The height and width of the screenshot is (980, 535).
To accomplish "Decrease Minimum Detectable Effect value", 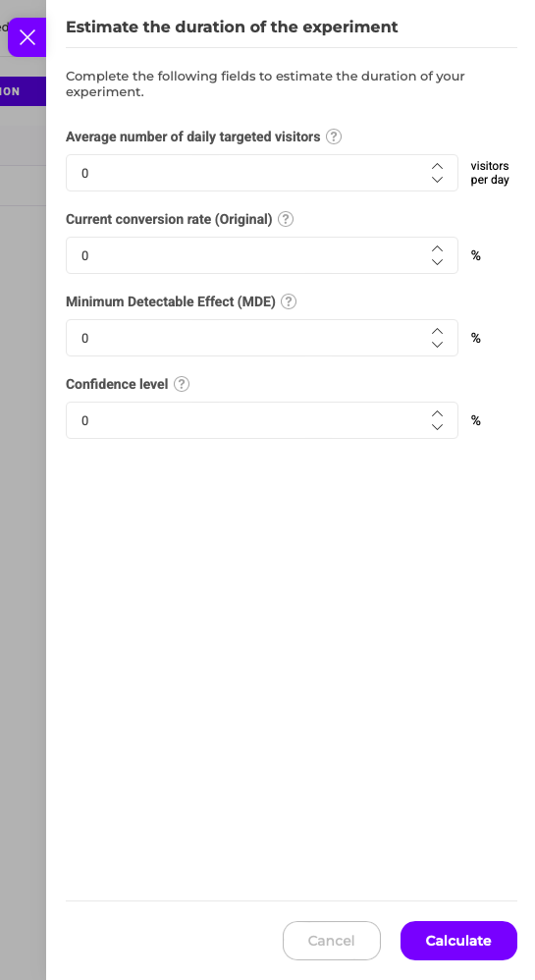I will [x=438, y=345].
